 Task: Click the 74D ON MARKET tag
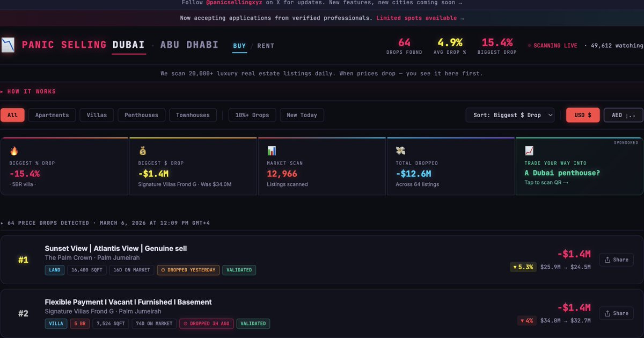(153, 323)
